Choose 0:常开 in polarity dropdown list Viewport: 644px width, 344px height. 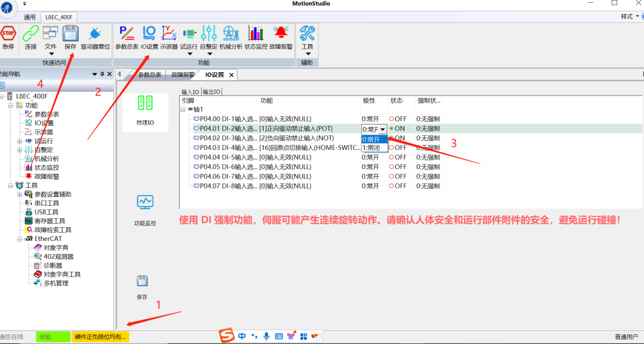pyautogui.click(x=374, y=139)
